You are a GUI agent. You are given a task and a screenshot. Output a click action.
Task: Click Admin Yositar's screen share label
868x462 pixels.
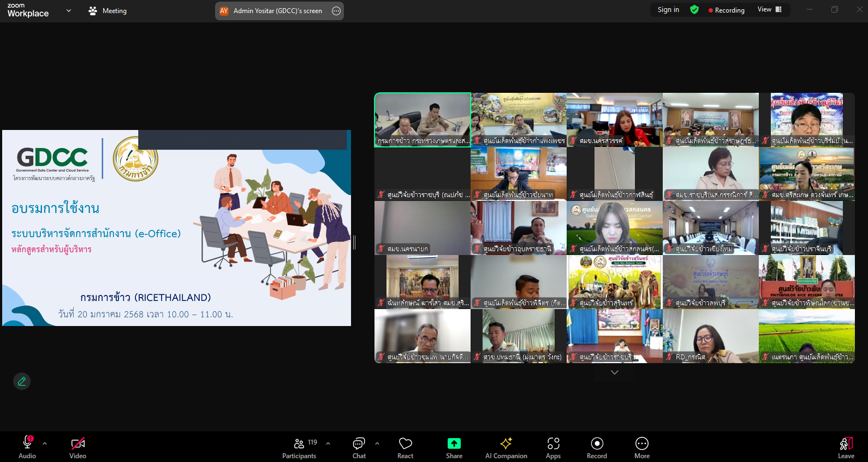(x=277, y=11)
